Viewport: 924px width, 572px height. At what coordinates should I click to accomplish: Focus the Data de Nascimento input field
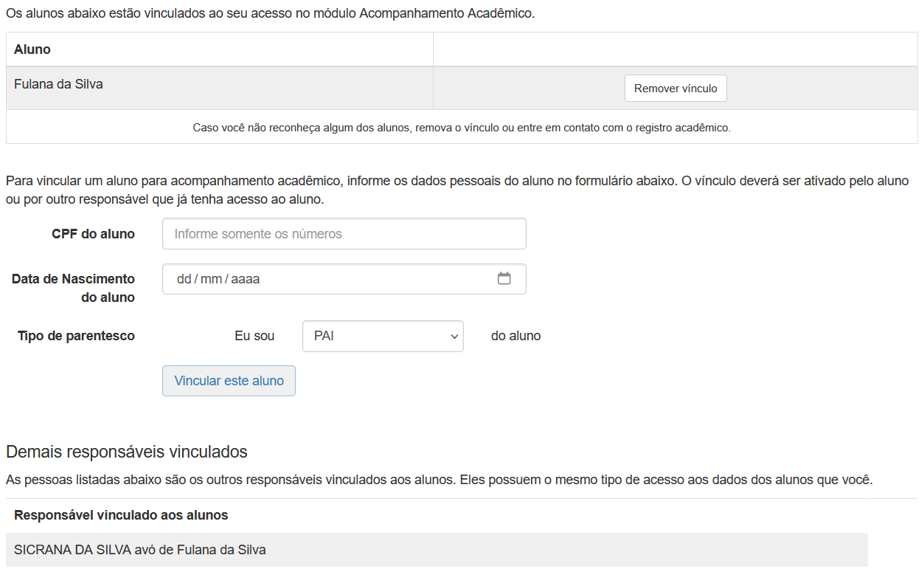(332, 279)
